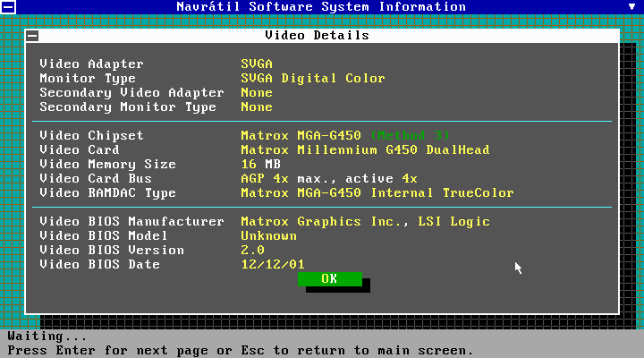This screenshot has width=644, height=358.
Task: Select 'Matrox Millennium G450 DualHead' value
Action: (x=366, y=150)
